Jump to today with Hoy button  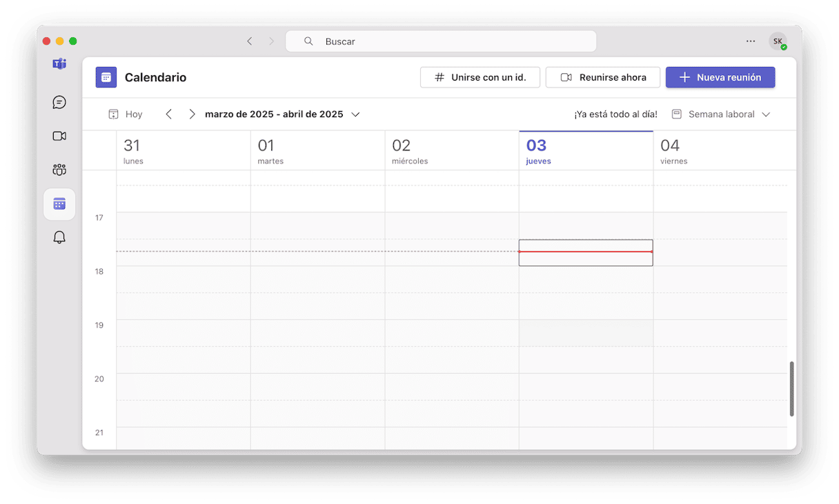pos(126,114)
